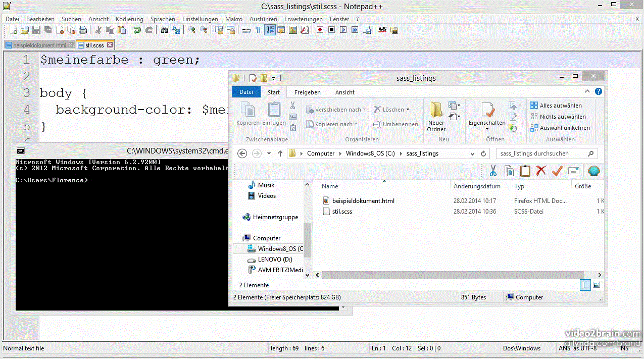This screenshot has height=359, width=644.
Task: Start macro recording with the red dot icon
Action: (x=320, y=30)
